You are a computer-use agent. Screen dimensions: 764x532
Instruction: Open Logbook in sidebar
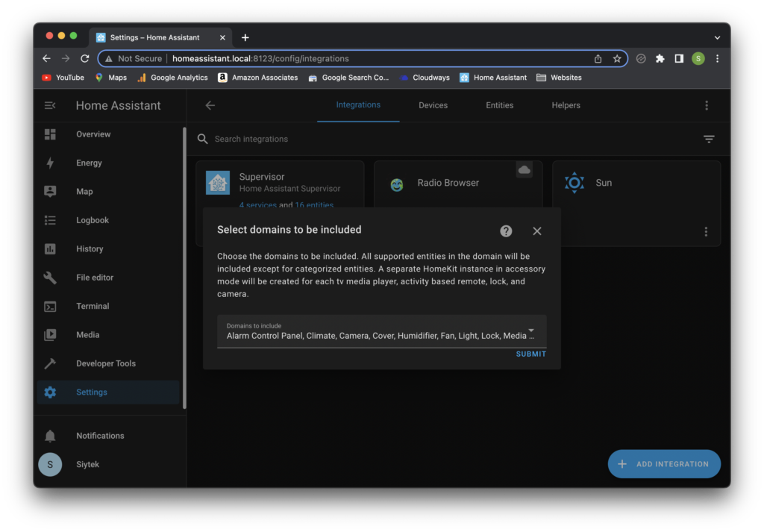coord(108,220)
